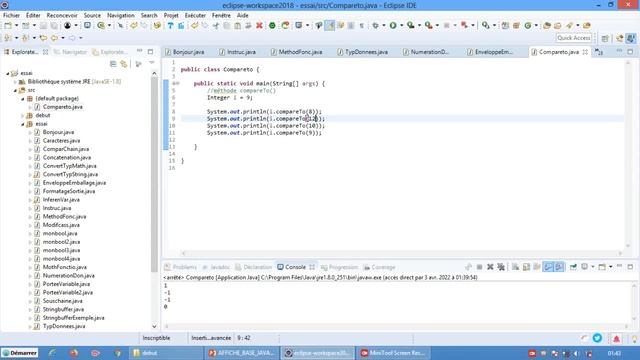The width and height of the screenshot is (640, 360).
Task: Click Remove Launch X icon in Console
Action: click(490, 267)
